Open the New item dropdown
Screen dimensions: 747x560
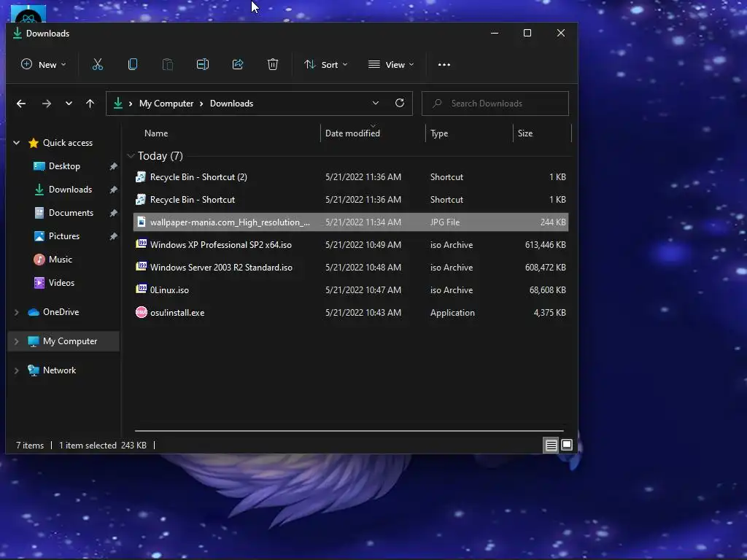point(43,64)
